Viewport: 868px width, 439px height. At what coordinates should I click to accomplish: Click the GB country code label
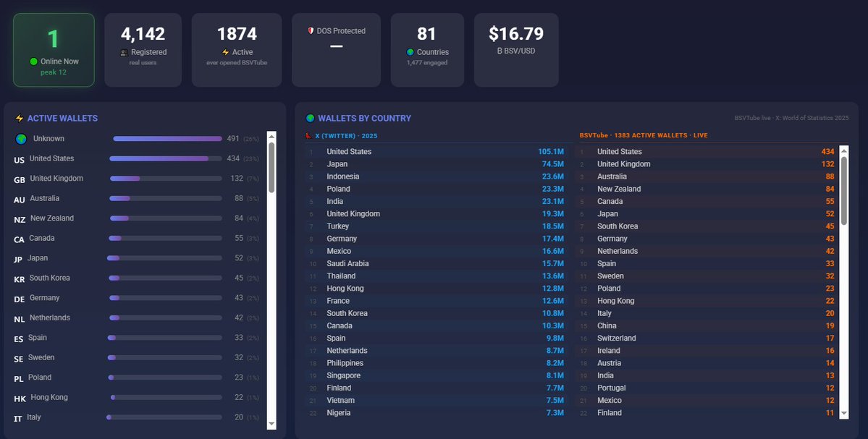click(20, 179)
